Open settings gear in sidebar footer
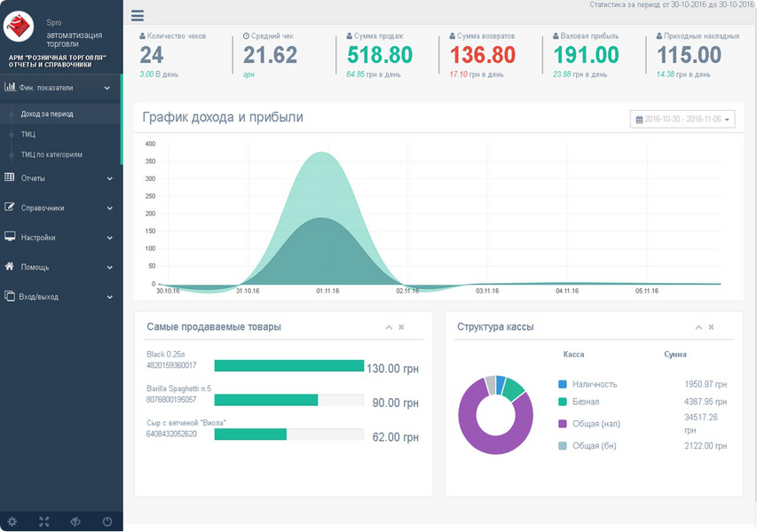This screenshot has height=532, width=757. click(x=12, y=521)
